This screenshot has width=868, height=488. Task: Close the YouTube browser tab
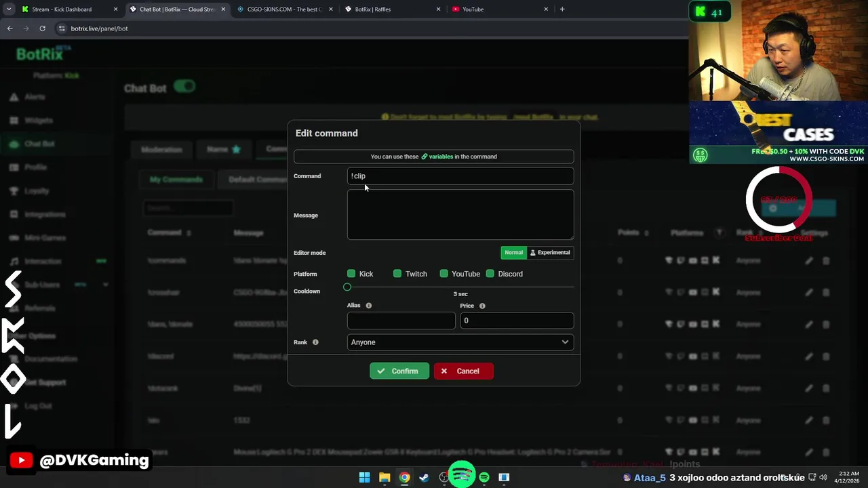click(546, 9)
